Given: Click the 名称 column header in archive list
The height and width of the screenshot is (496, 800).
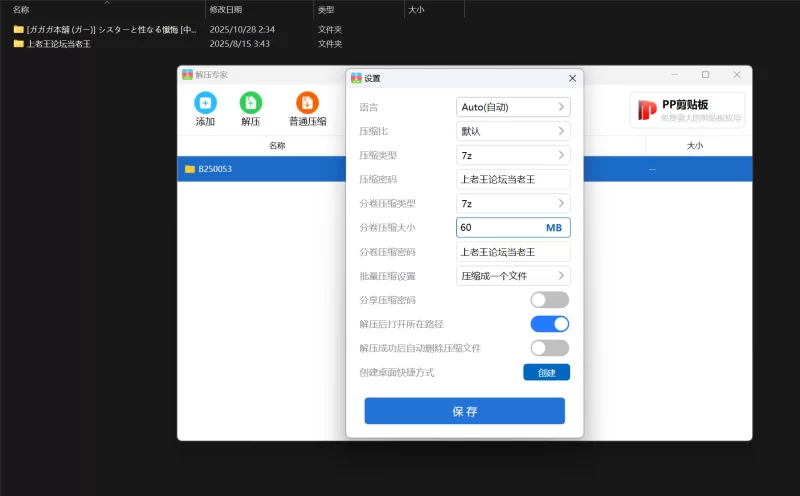Looking at the screenshot, I should (x=277, y=145).
